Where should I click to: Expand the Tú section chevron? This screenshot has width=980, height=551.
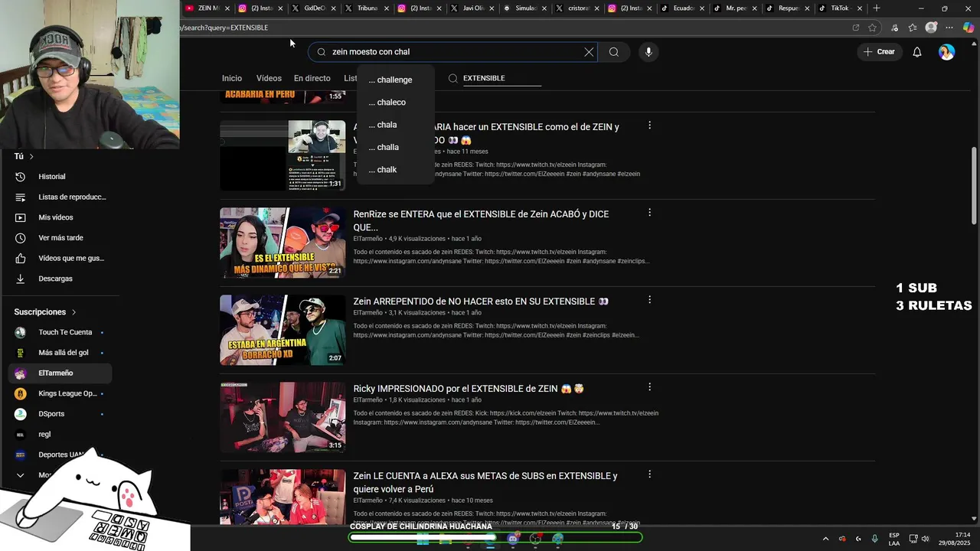click(31, 156)
